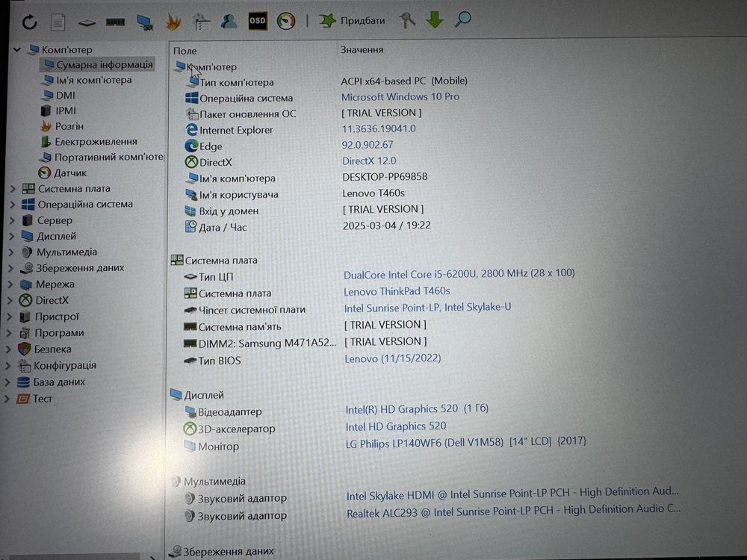Viewport: 747px width, 560px height.
Task: Click the memory module toolbar icon
Action: tap(115, 22)
